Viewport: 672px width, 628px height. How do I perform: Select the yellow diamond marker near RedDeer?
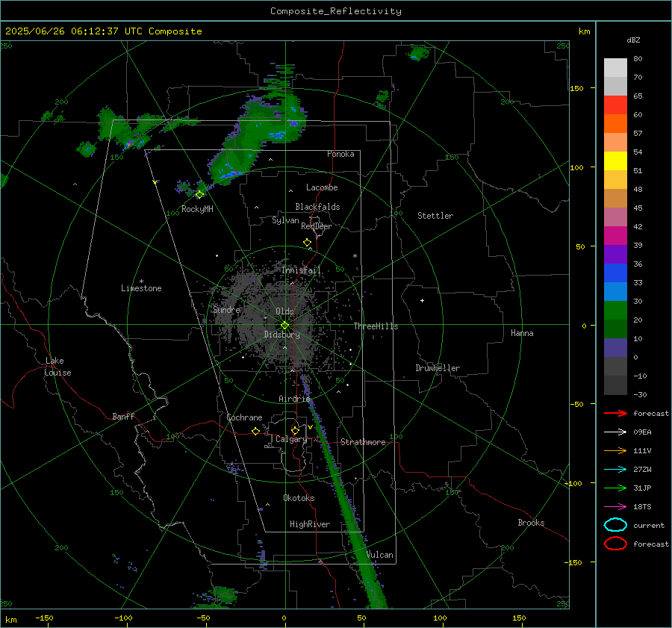click(x=308, y=243)
